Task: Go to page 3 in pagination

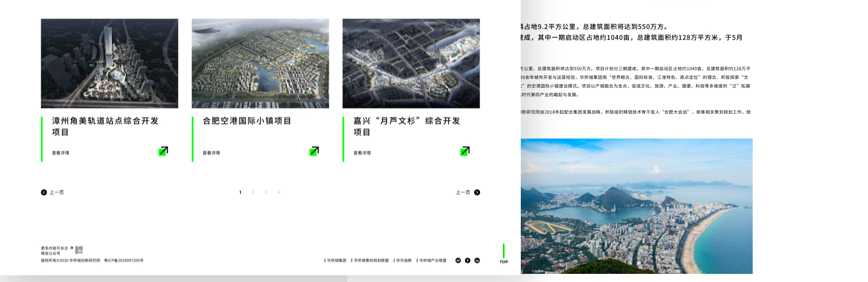Action: [x=266, y=193]
